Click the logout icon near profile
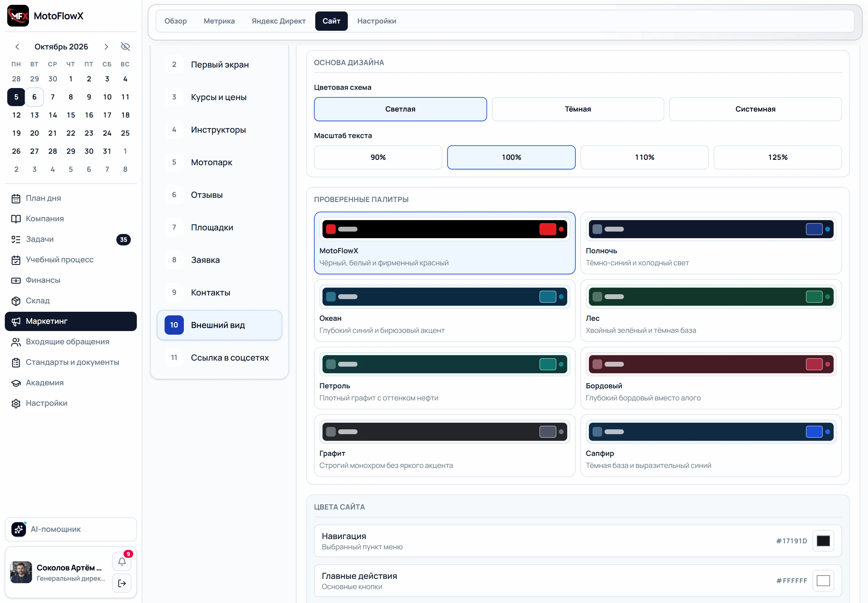This screenshot has width=868, height=603. [122, 583]
